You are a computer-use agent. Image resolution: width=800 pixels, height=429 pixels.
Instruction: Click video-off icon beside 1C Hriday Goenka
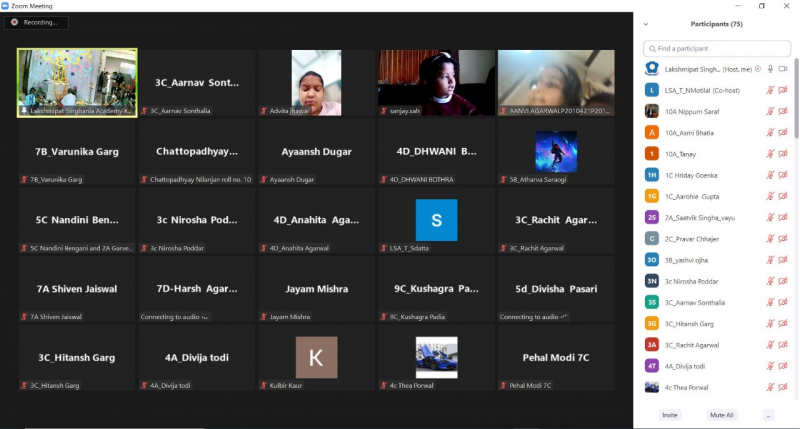[781, 175]
